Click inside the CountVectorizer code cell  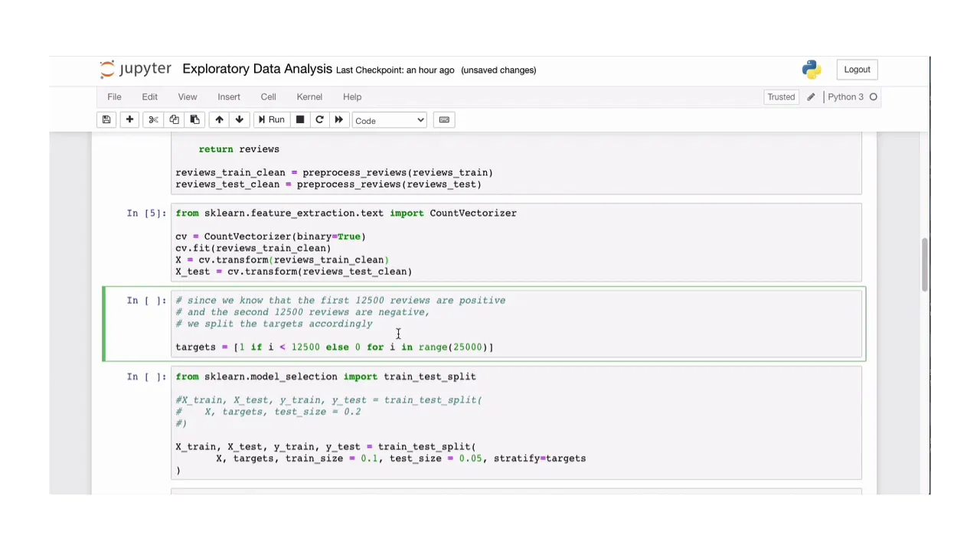pyautogui.click(x=516, y=243)
